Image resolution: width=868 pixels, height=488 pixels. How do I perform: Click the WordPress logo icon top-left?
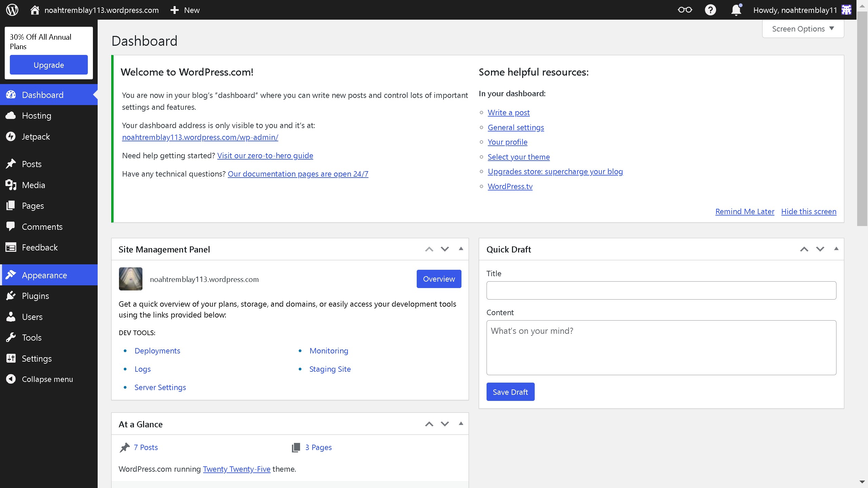click(12, 10)
